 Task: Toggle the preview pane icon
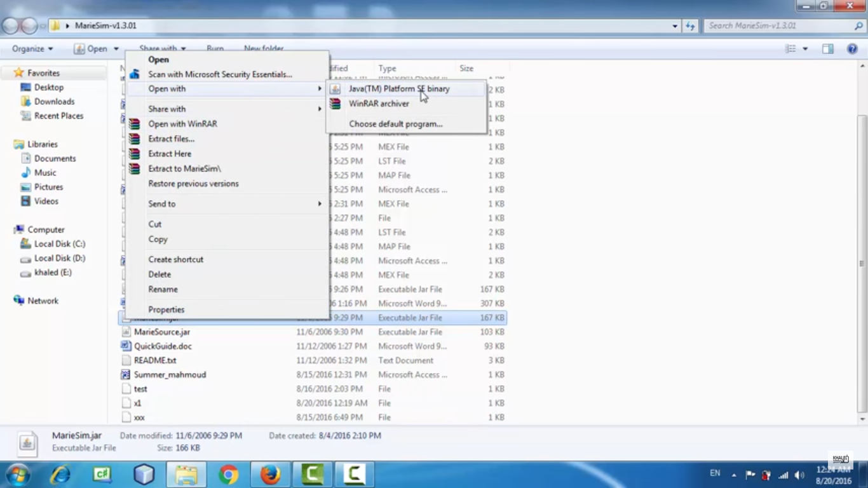click(x=827, y=49)
